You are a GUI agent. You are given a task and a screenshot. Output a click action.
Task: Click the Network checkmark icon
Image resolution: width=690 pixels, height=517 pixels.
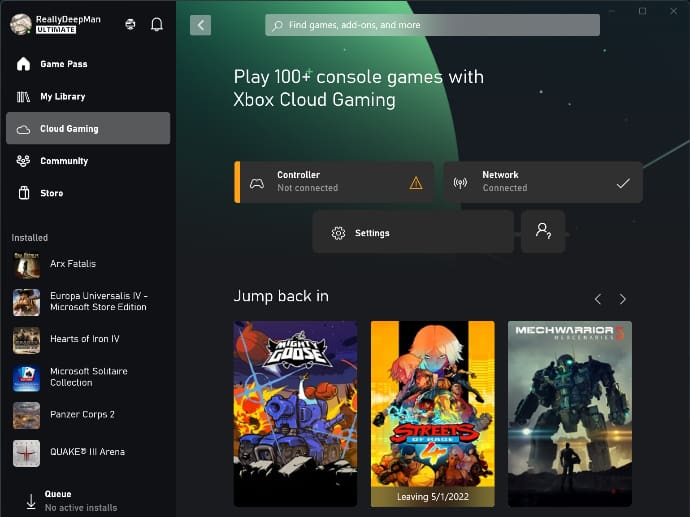623,183
